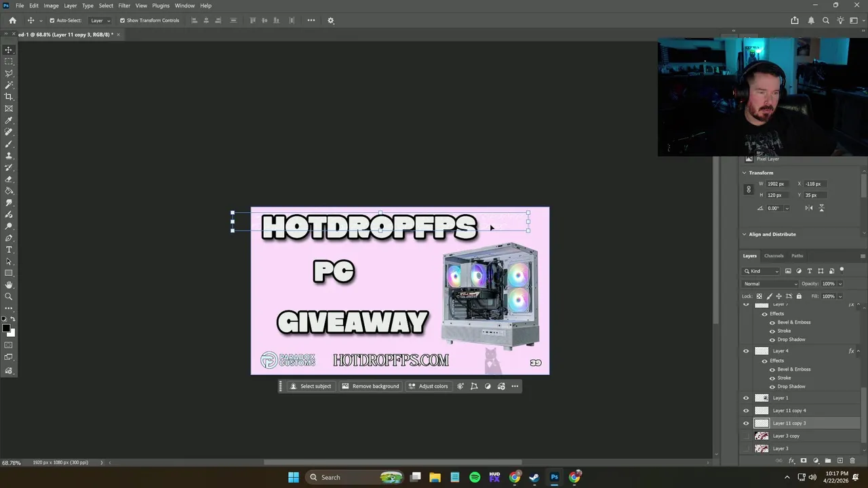The height and width of the screenshot is (488, 868).
Task: Open the File menu
Action: (x=20, y=5)
